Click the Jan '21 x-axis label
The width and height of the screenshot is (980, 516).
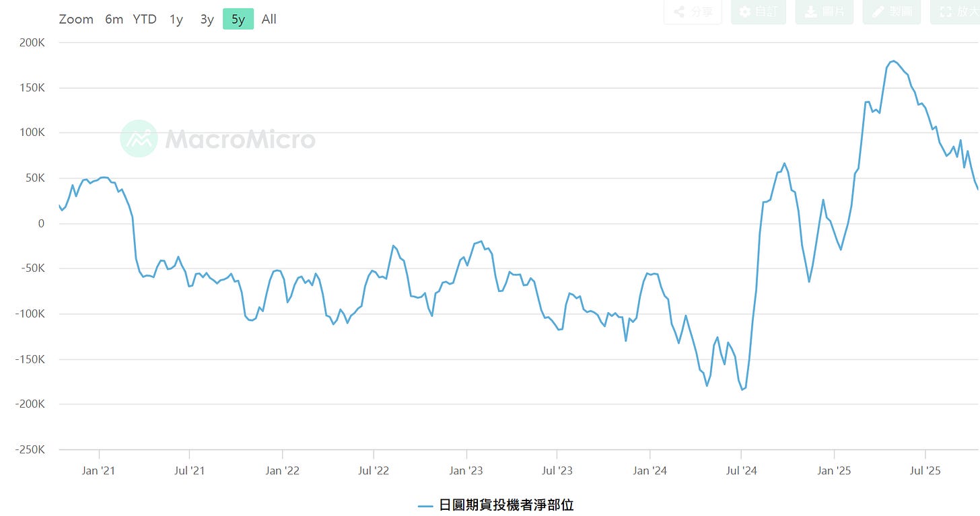point(99,470)
